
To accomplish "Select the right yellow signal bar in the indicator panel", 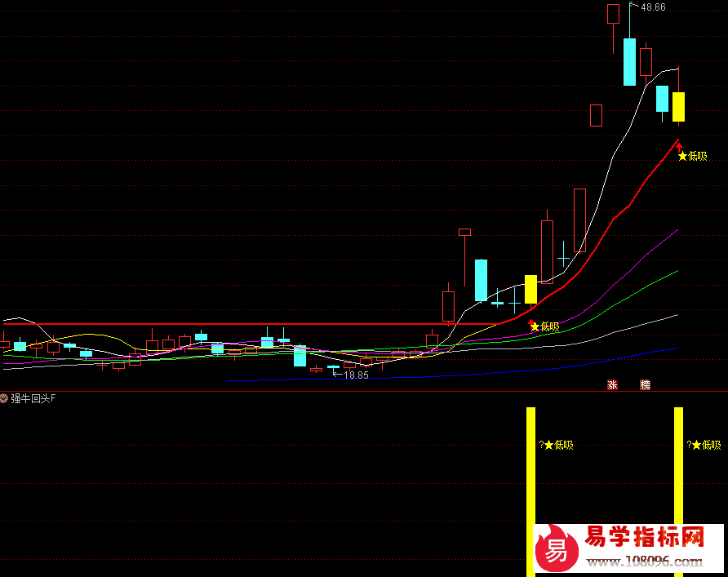I will click(x=678, y=490).
